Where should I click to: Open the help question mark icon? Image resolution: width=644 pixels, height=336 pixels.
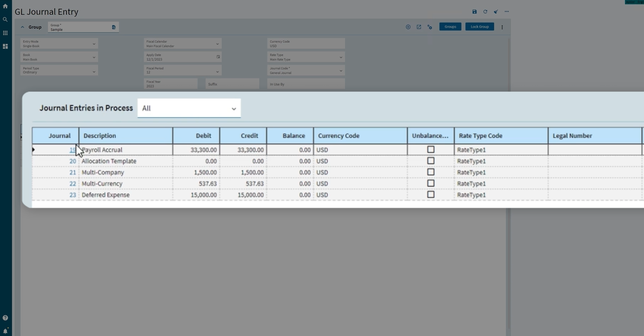pos(5,318)
